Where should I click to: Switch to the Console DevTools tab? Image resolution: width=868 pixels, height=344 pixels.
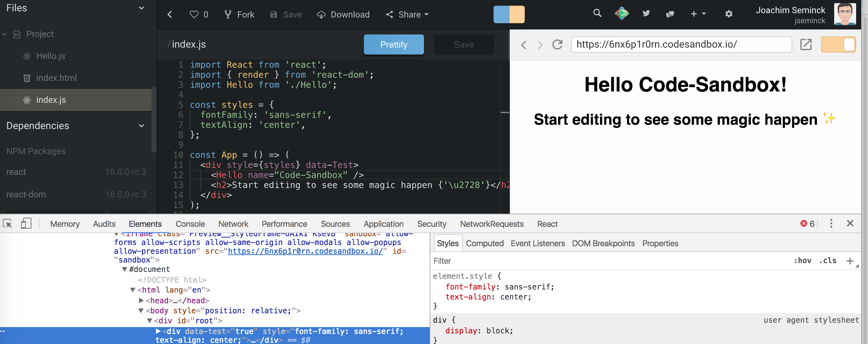point(190,224)
